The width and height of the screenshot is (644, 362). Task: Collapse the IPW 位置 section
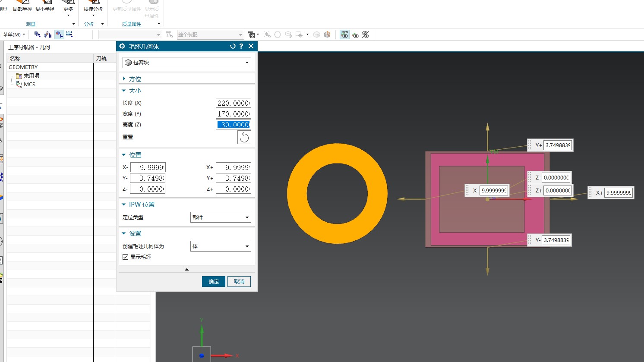(124, 205)
